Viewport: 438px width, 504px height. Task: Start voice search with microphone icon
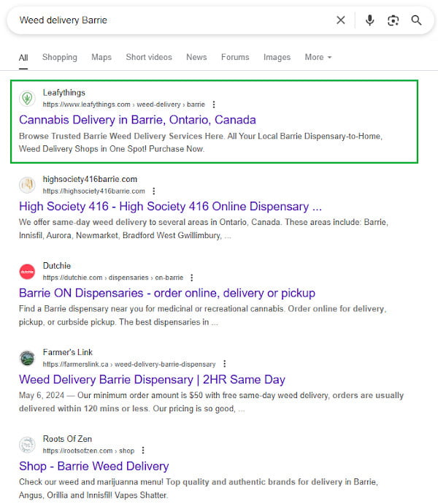tap(370, 20)
